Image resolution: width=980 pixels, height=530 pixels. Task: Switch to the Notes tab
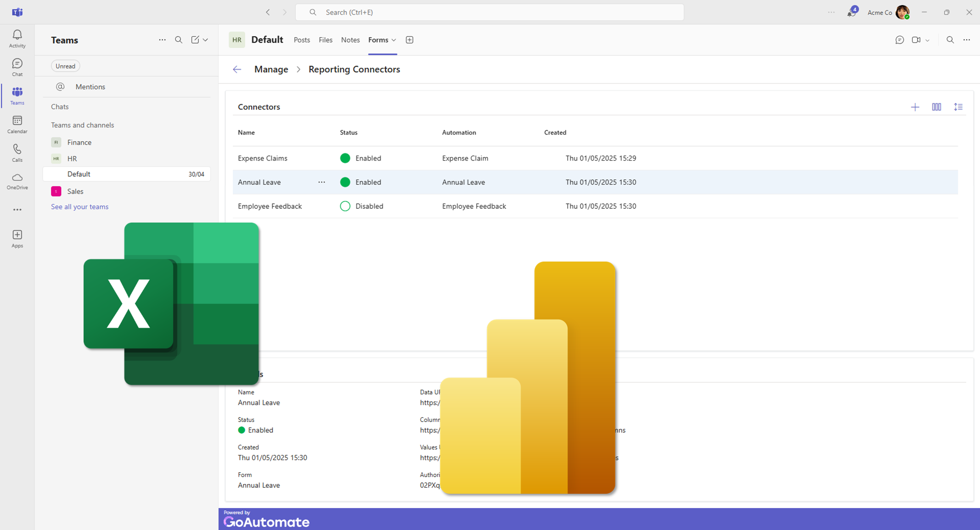(x=350, y=40)
